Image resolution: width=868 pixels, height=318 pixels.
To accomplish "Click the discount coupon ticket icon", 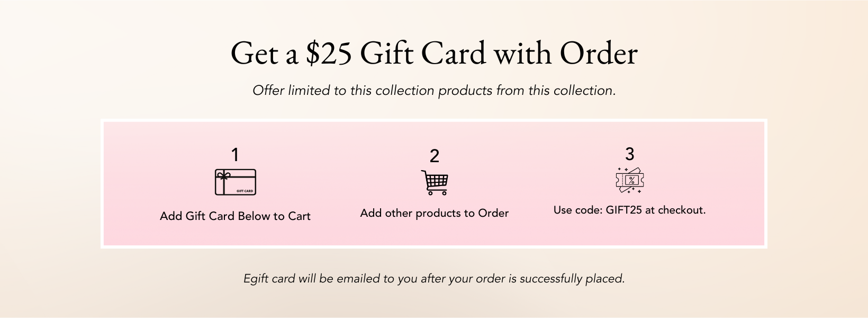I will point(629,180).
